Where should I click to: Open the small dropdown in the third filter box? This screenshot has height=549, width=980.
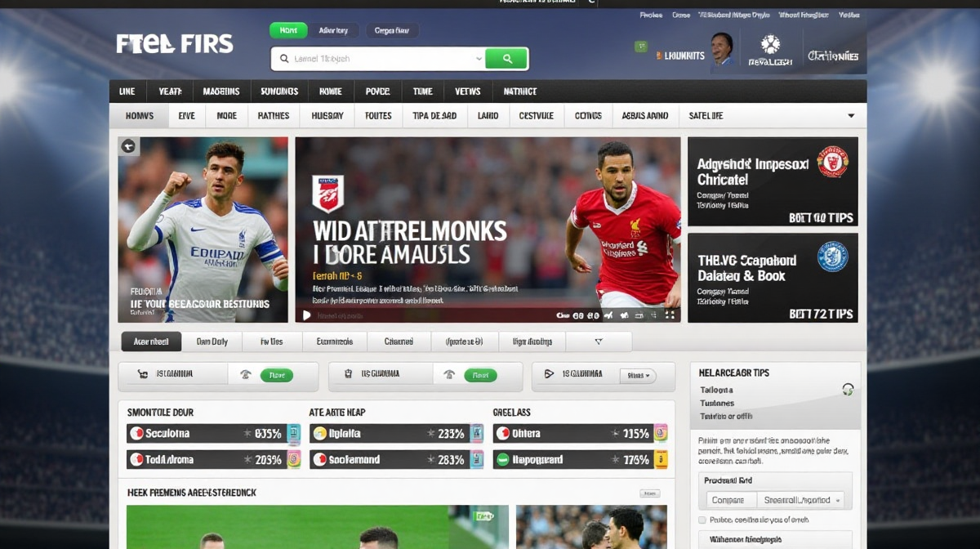coord(637,375)
